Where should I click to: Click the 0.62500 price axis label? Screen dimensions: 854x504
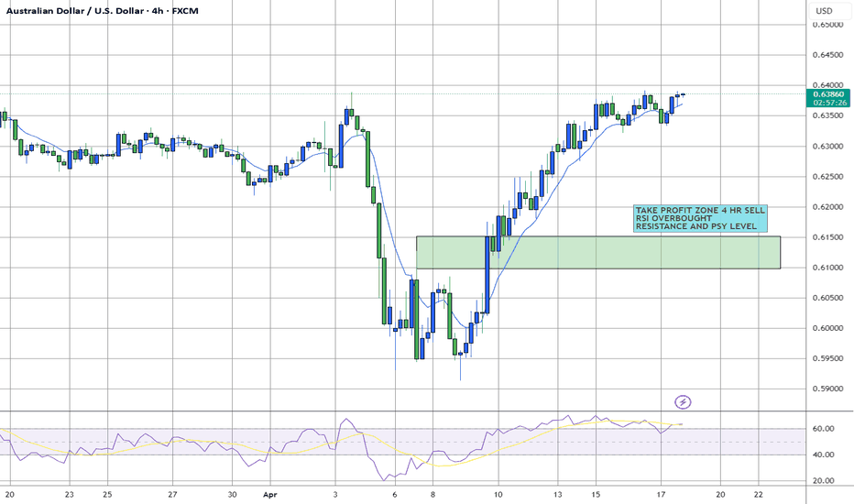coord(827,177)
